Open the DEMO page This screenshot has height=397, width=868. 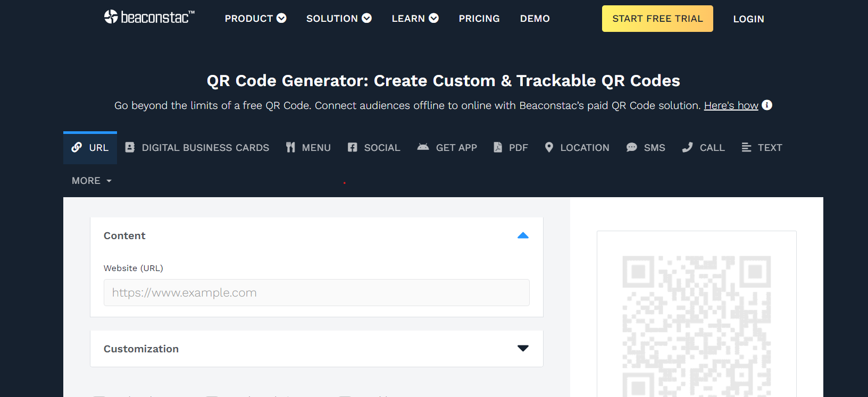click(x=535, y=19)
